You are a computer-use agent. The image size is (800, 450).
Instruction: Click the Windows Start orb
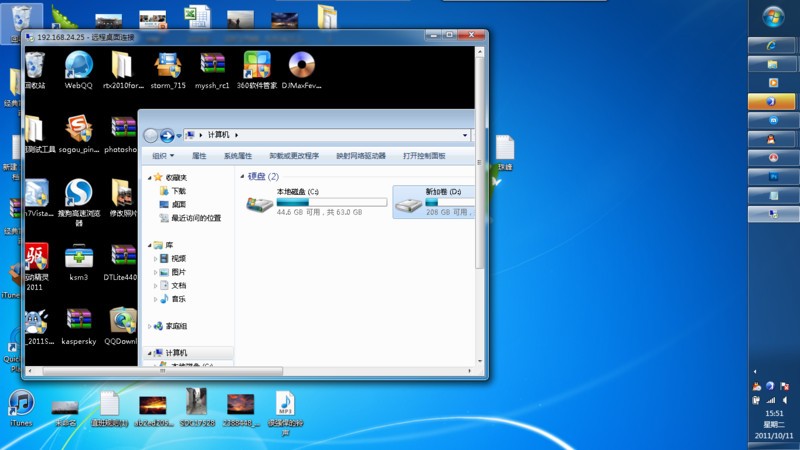coord(773,17)
